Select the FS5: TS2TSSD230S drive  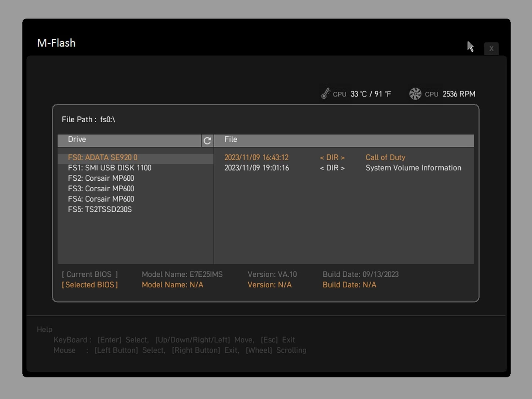[100, 209]
